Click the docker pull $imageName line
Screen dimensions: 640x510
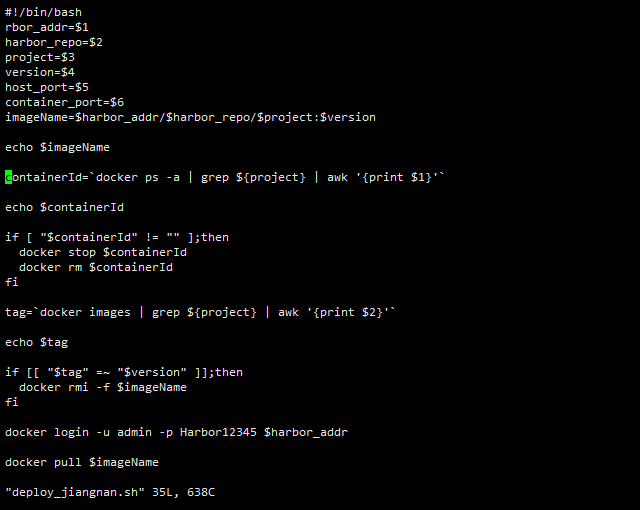82,463
